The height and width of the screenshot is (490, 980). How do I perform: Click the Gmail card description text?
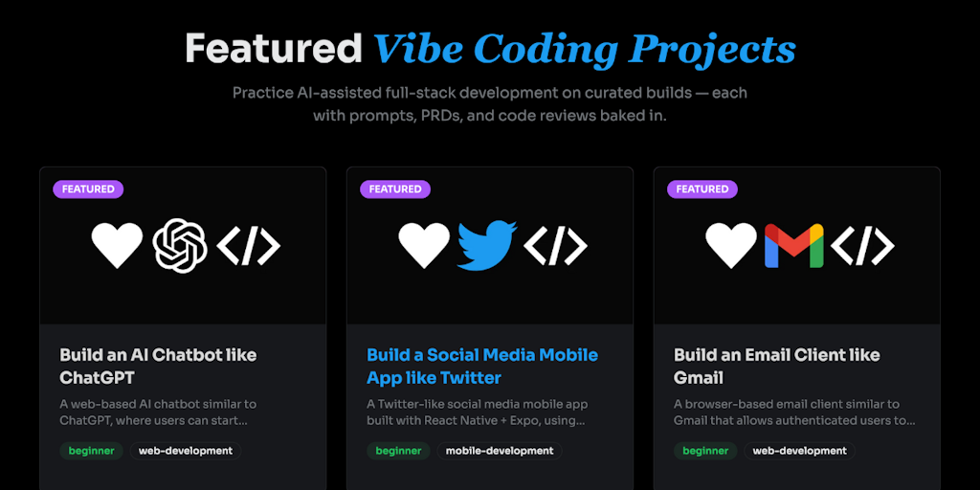794,412
